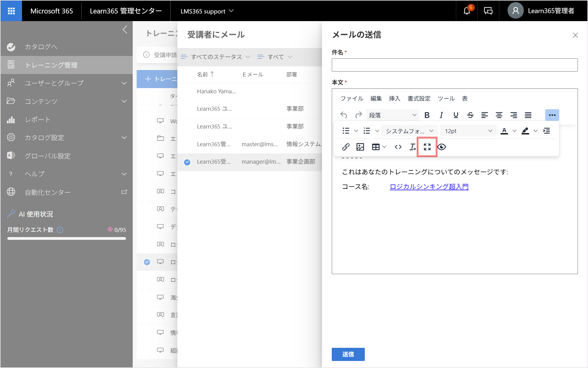Expand the すべてのステータス filter
Image resolution: width=588 pixels, height=368 pixels.
pos(216,57)
